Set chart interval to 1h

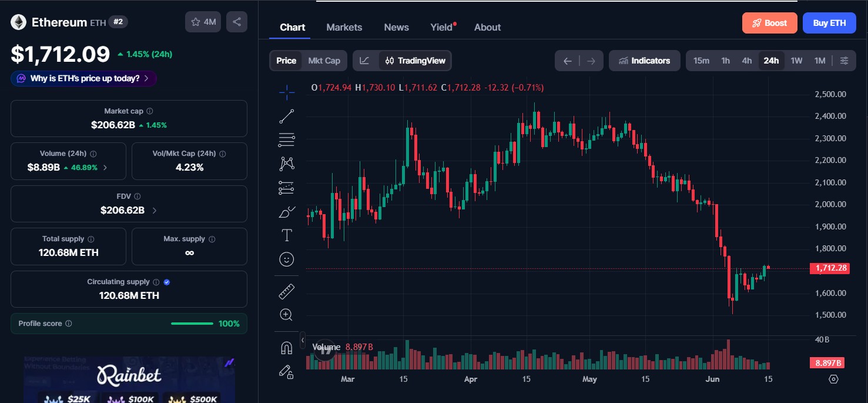point(726,61)
